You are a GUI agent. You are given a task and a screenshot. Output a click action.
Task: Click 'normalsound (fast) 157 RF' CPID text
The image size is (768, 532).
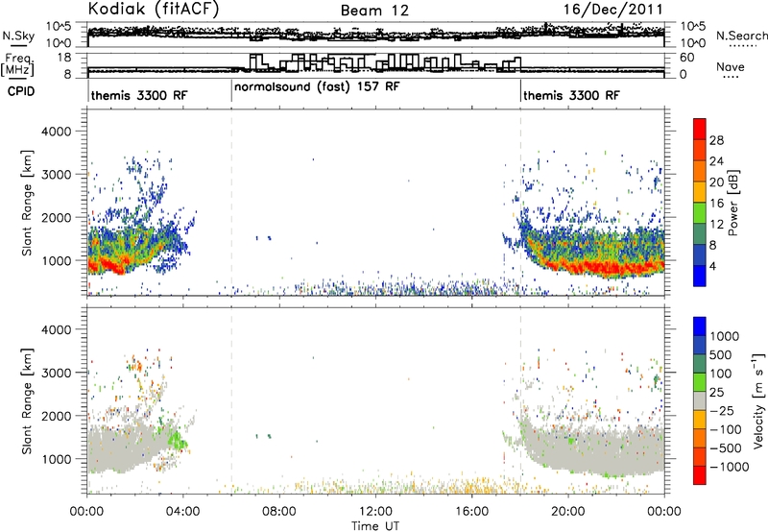[x=317, y=87]
